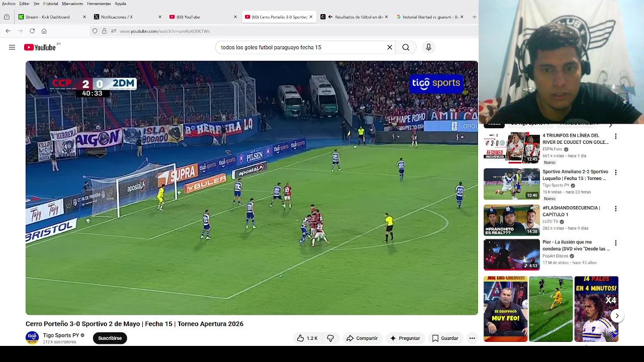Screen dimensions: 644x362
Task: Click the #FLASHANDOSECUENCIA | CAPÍTULO 1 title
Action: click(x=571, y=211)
